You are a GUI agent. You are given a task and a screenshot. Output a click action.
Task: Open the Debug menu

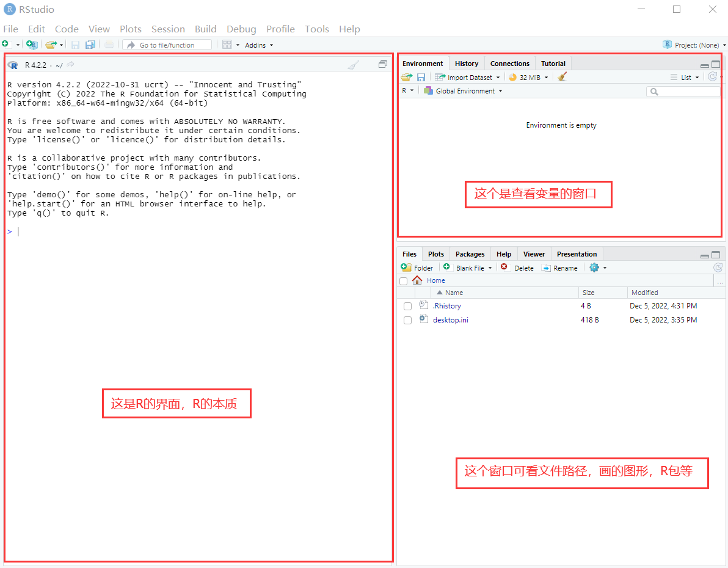point(241,29)
